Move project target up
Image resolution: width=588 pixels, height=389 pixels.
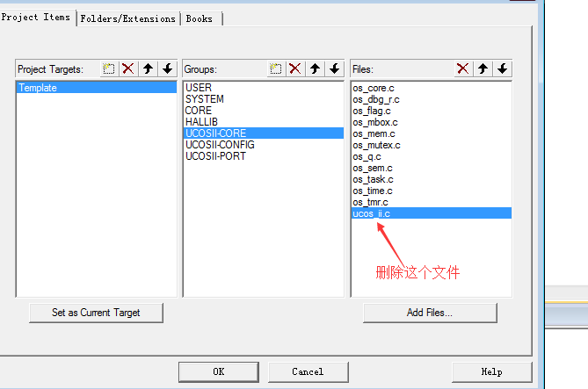coord(149,69)
